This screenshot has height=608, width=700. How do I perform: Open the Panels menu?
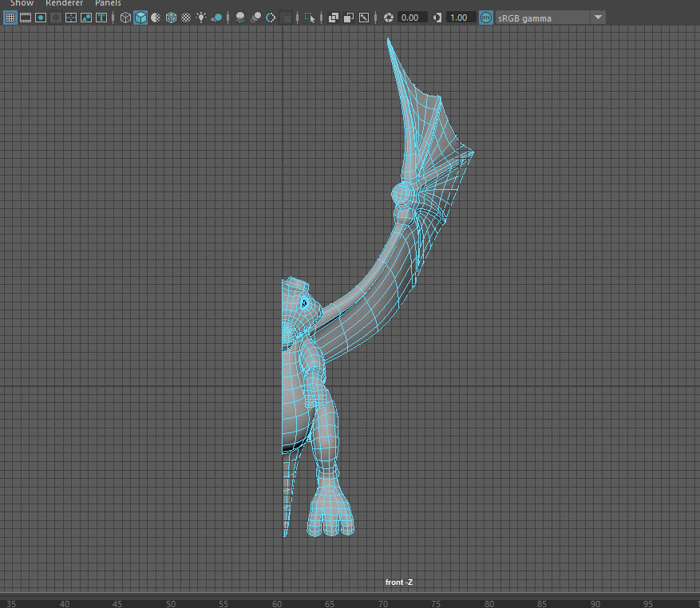108,3
